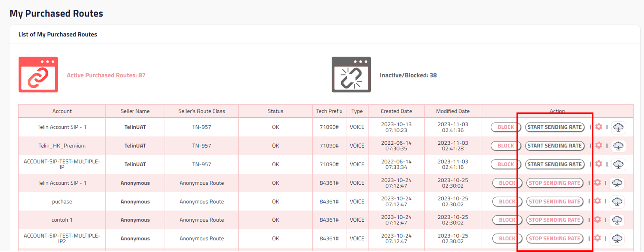Click the 'Active Purchased Routes: 87' label
Viewport: 644px width, 252px height.
pyautogui.click(x=106, y=75)
